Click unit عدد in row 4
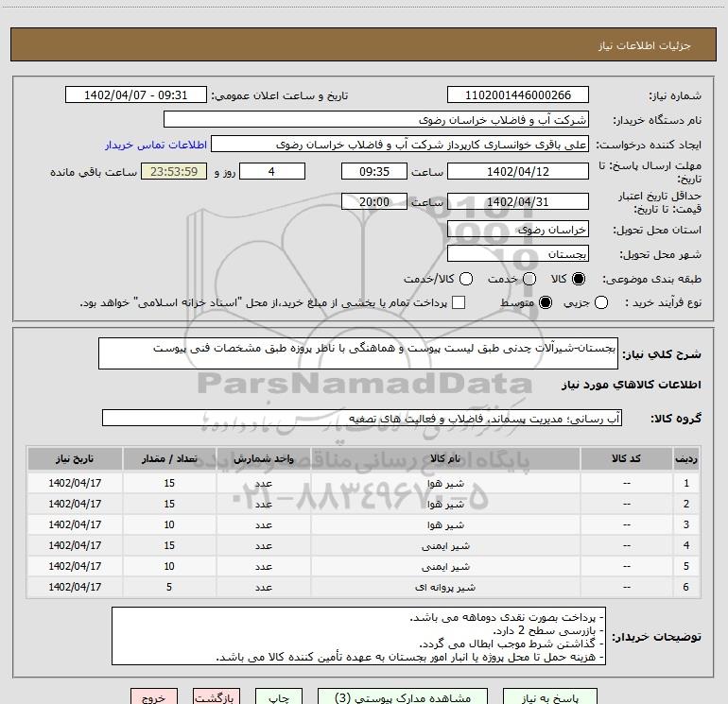The width and height of the screenshot is (728, 704). click(263, 546)
